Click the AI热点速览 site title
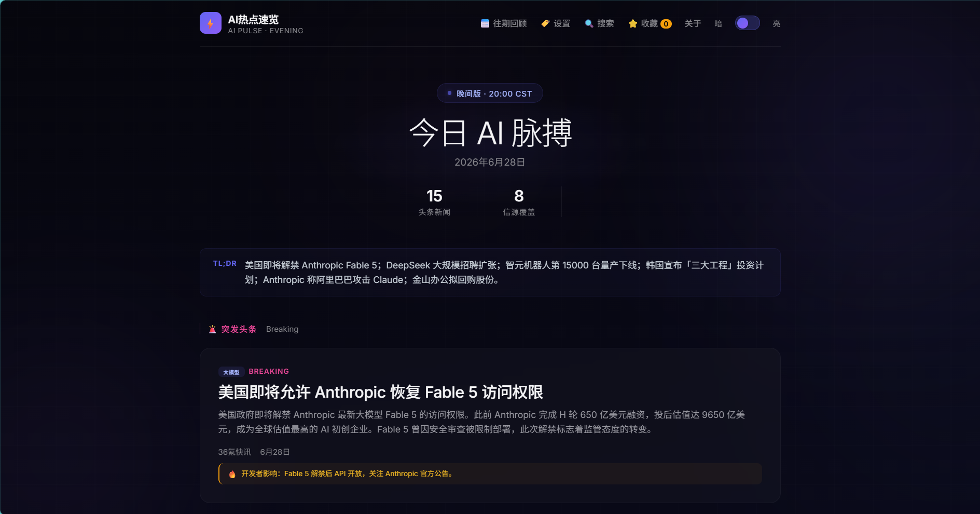Screen dimensions: 980x514 click(x=253, y=19)
